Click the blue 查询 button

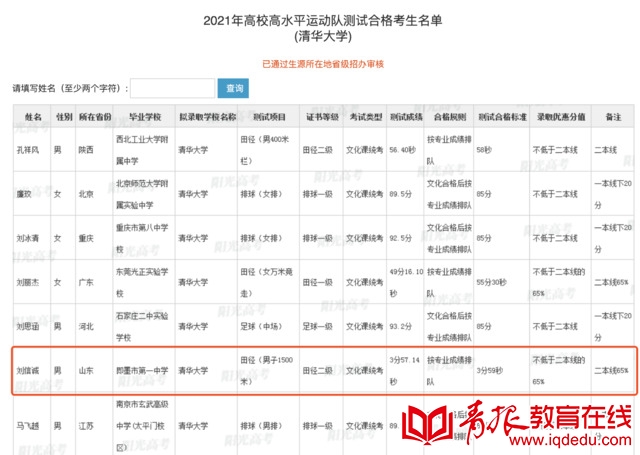(x=233, y=88)
